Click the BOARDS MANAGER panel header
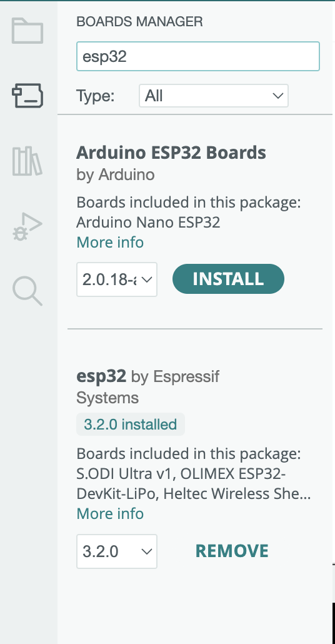Viewport: 335px width, 644px height. pyautogui.click(x=139, y=22)
